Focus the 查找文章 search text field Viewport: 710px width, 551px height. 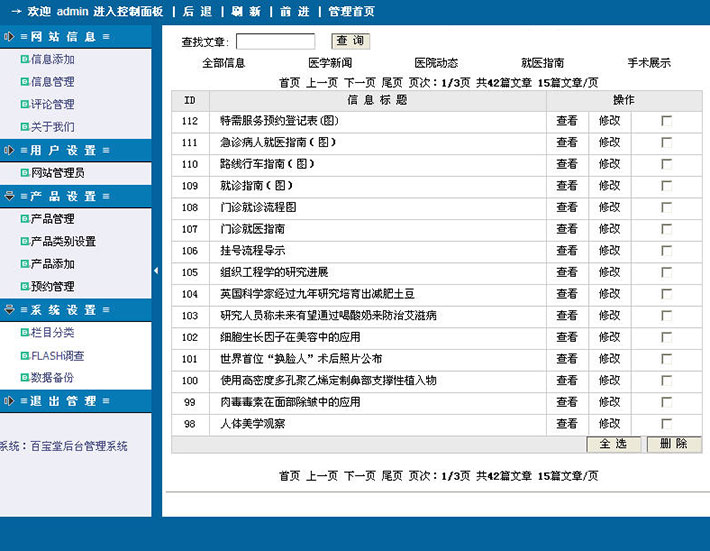[275, 42]
